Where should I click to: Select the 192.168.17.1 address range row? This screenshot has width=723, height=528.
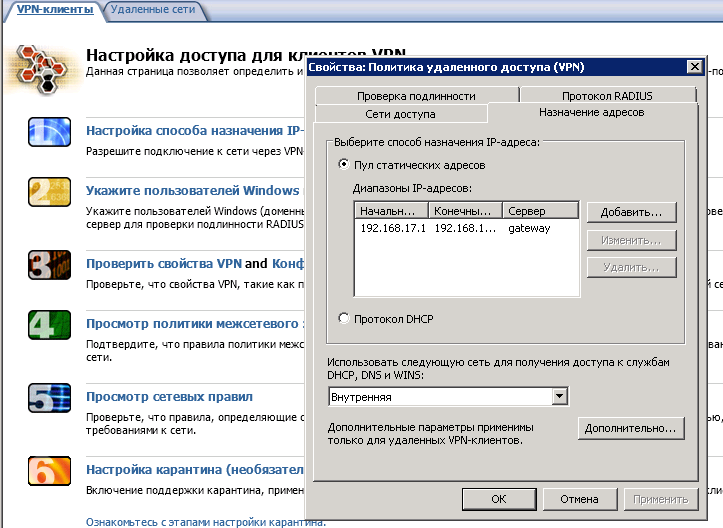click(x=466, y=228)
